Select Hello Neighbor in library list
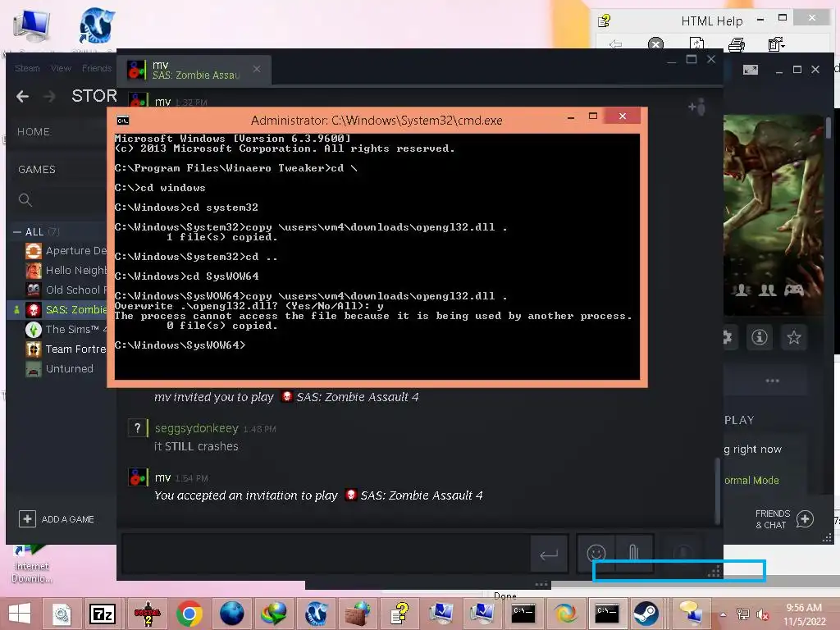Image resolution: width=840 pixels, height=630 pixels. pyautogui.click(x=66, y=271)
